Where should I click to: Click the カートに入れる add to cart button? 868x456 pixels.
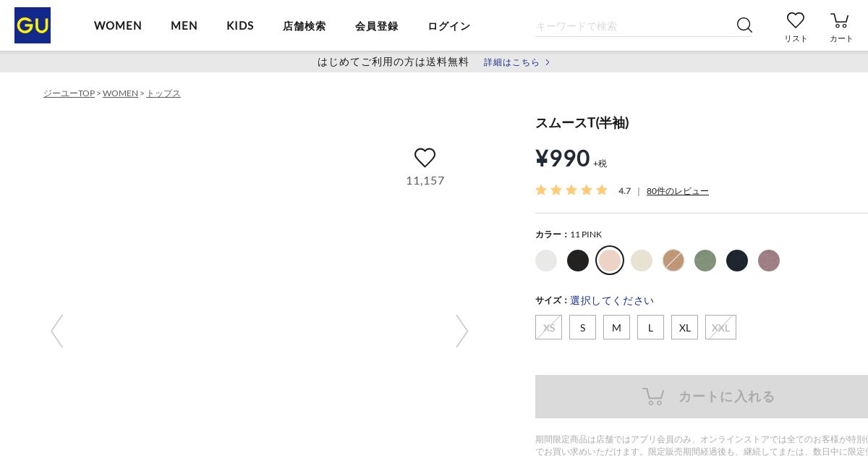click(702, 397)
